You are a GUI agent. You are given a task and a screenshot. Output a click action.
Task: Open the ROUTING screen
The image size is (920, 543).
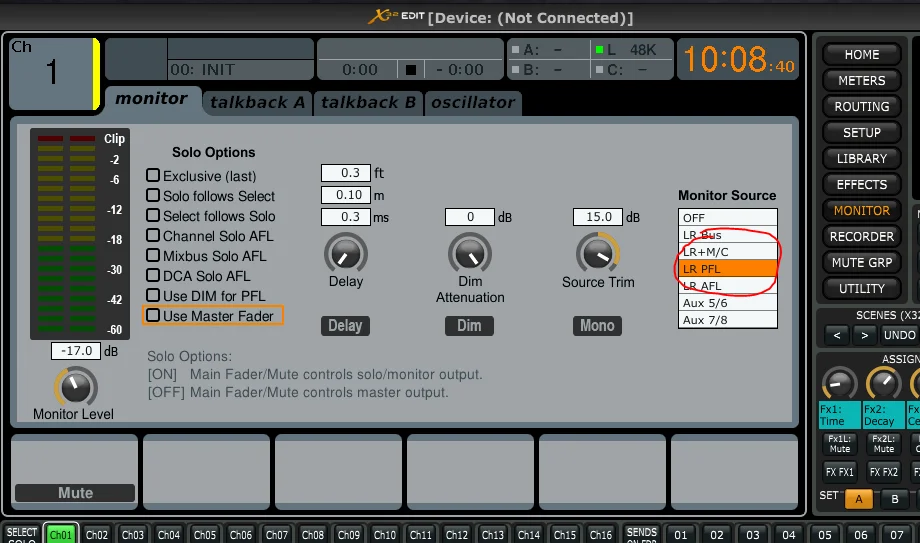tap(861, 107)
